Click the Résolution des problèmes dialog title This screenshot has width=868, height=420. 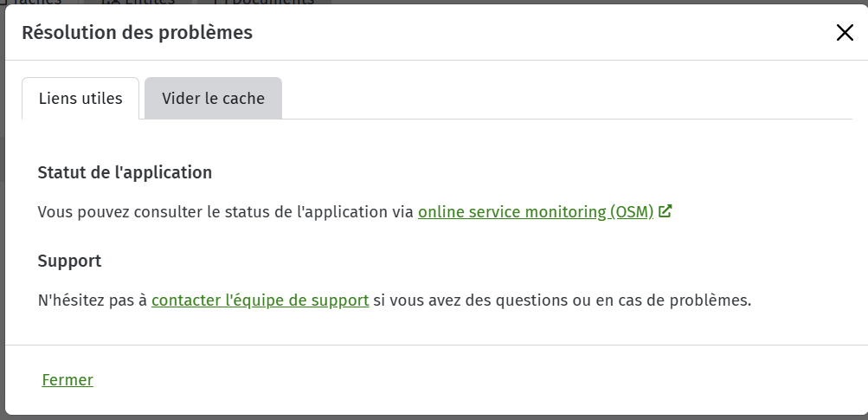point(138,33)
